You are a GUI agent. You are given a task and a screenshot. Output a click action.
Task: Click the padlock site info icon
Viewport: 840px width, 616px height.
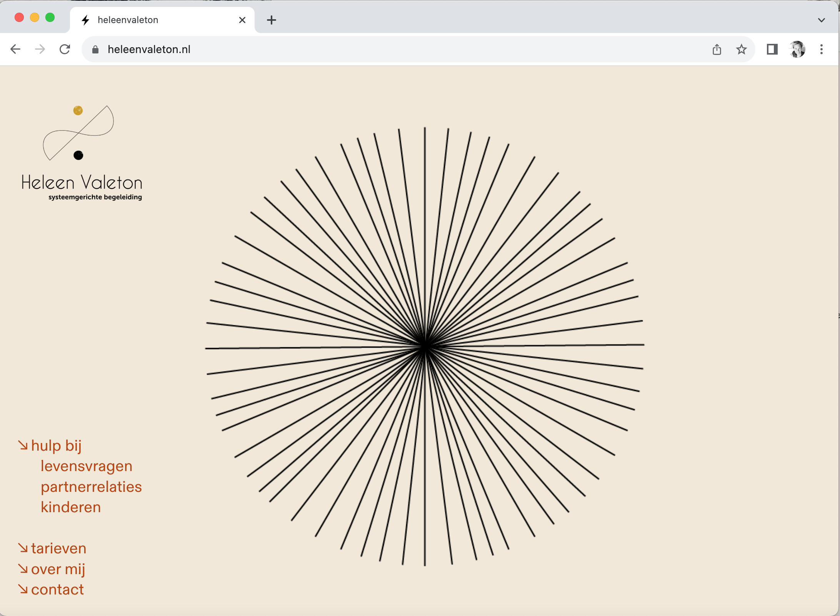tap(95, 50)
